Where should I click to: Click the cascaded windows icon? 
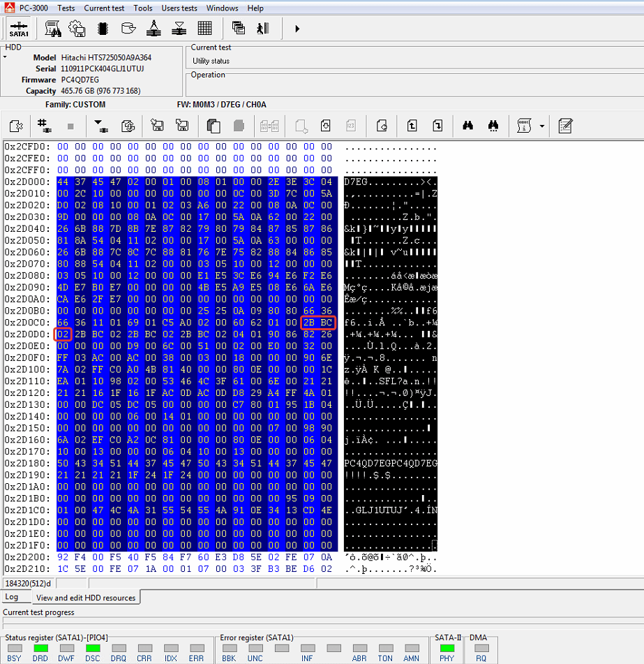[x=239, y=29]
